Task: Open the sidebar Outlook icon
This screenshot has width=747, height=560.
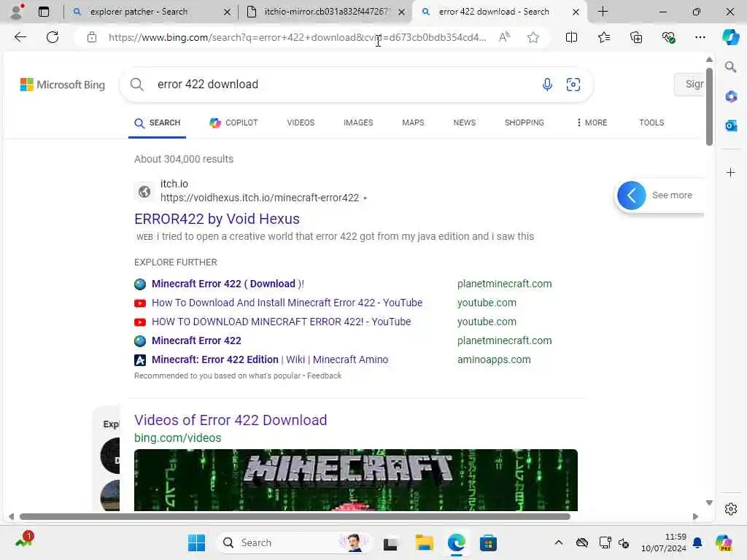Action: [731, 125]
